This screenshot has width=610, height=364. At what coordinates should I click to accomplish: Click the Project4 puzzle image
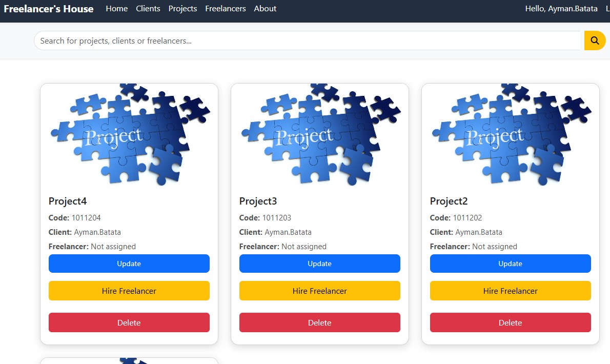130,134
